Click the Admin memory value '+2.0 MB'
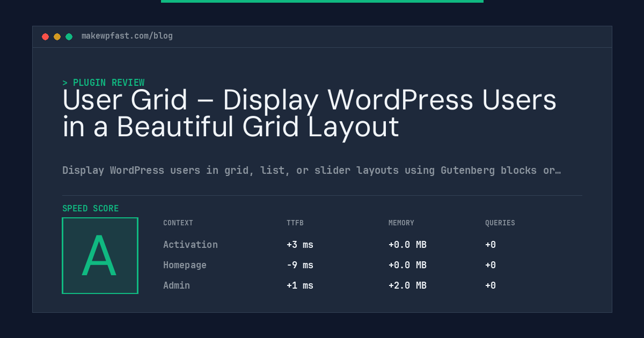Screen dimensions: 644x338 (407, 285)
